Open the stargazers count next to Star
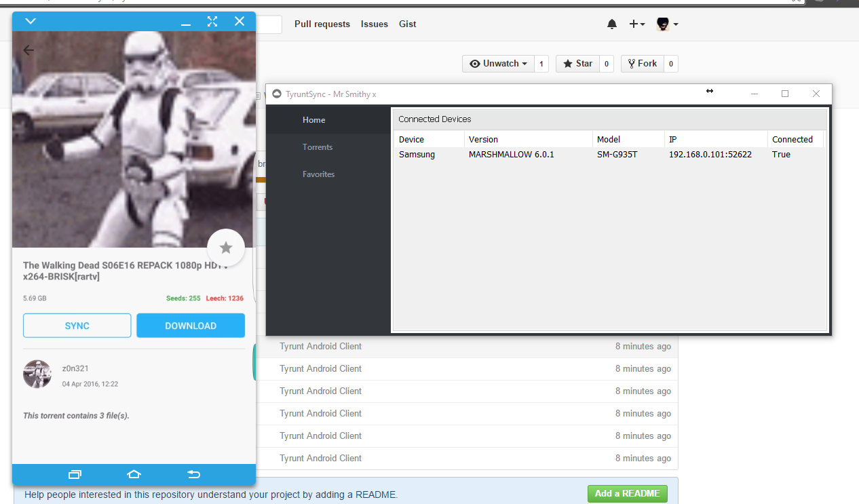 click(606, 64)
